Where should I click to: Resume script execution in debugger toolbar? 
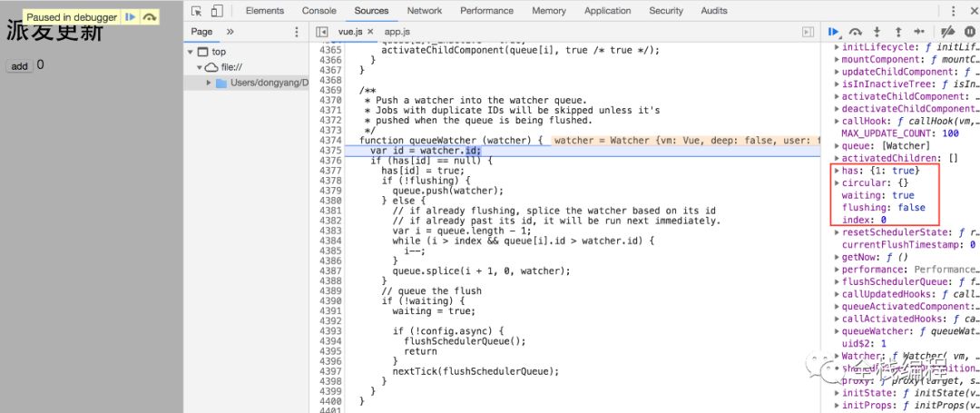835,32
